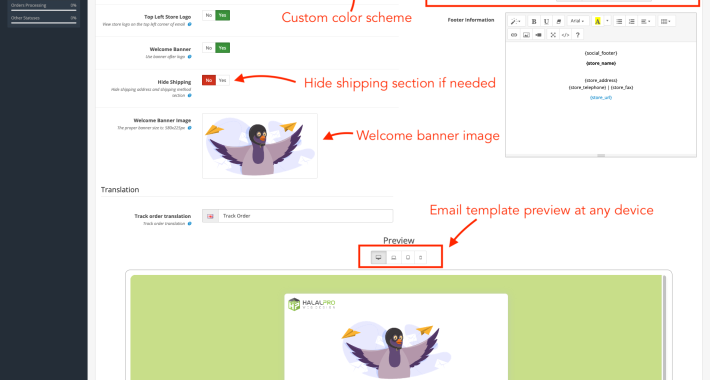The image size is (710, 380).
Task: Set Welcome Banner to Yes
Action: [222, 48]
